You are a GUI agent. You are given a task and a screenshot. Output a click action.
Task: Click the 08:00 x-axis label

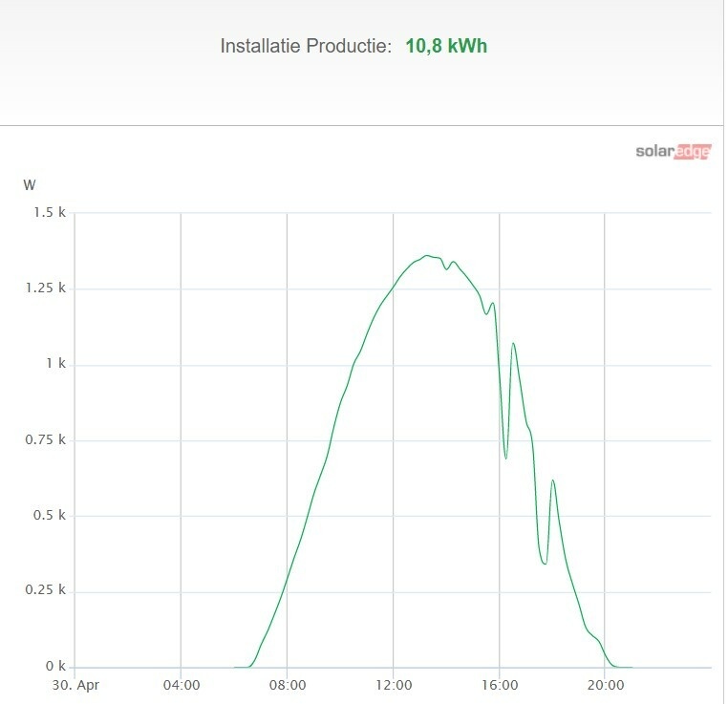point(288,685)
